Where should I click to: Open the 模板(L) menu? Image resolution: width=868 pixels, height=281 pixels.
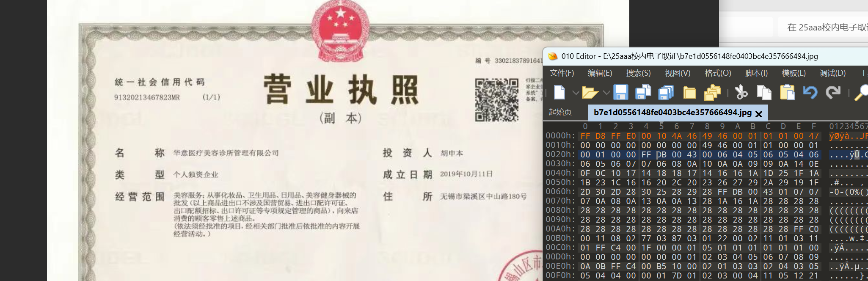tap(794, 73)
